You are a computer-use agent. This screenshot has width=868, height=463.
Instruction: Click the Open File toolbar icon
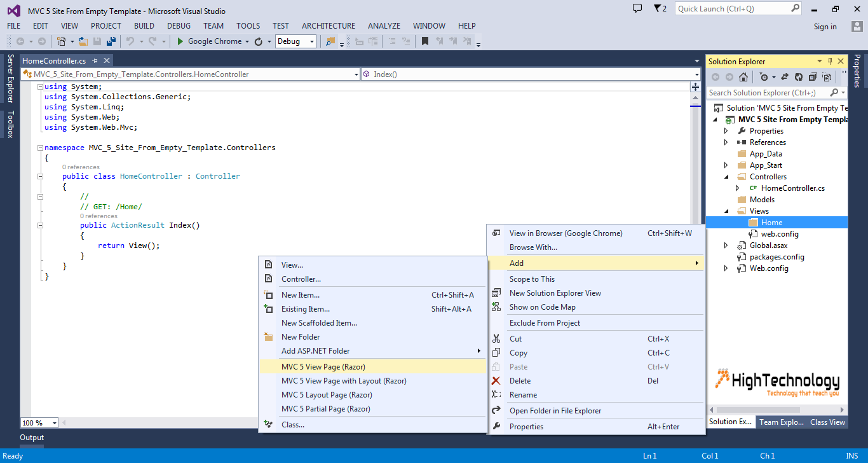click(x=83, y=41)
